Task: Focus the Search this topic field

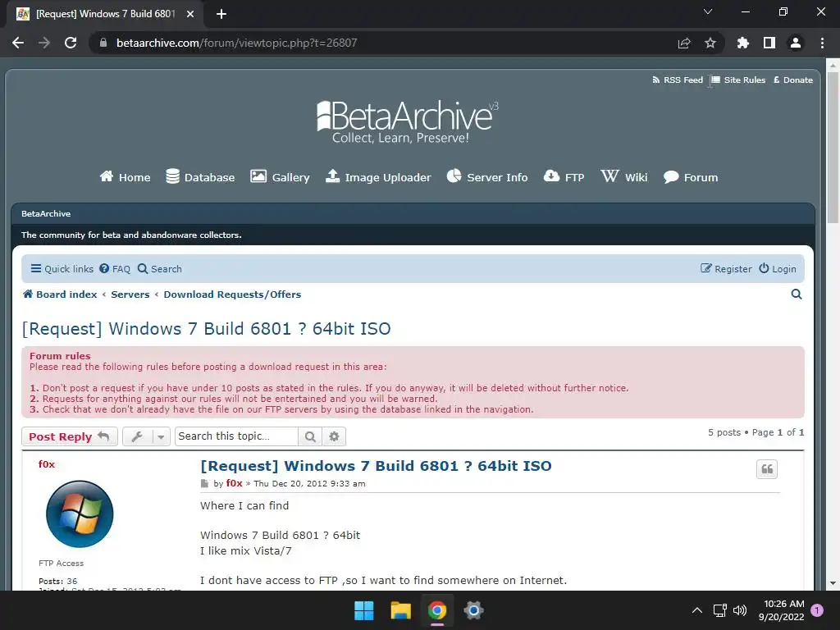Action: [x=236, y=436]
